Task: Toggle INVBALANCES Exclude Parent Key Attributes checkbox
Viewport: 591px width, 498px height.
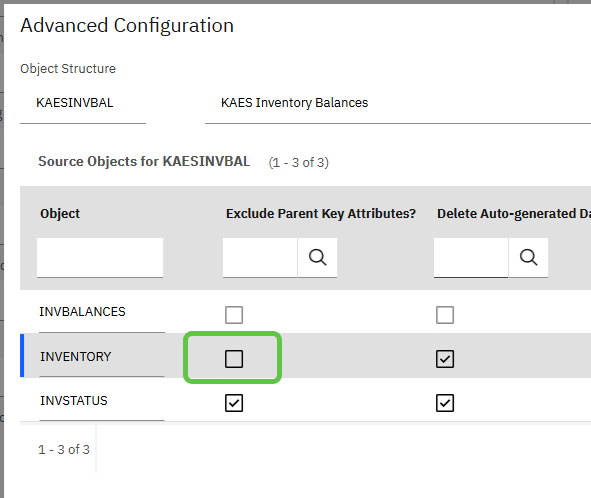Action: pos(234,315)
